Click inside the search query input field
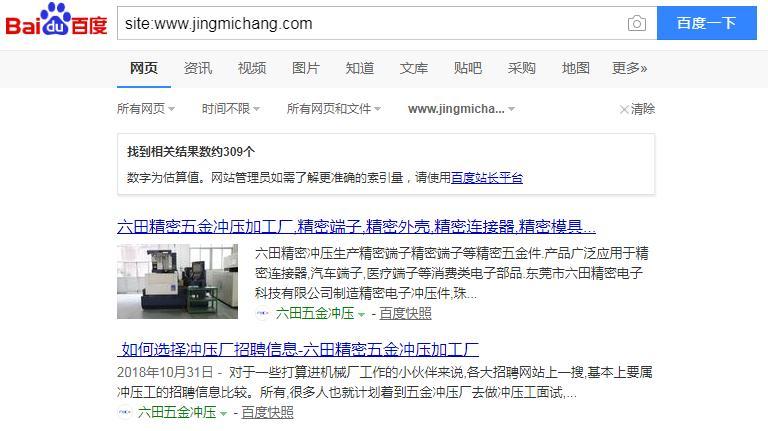The image size is (768, 431). coord(372,23)
